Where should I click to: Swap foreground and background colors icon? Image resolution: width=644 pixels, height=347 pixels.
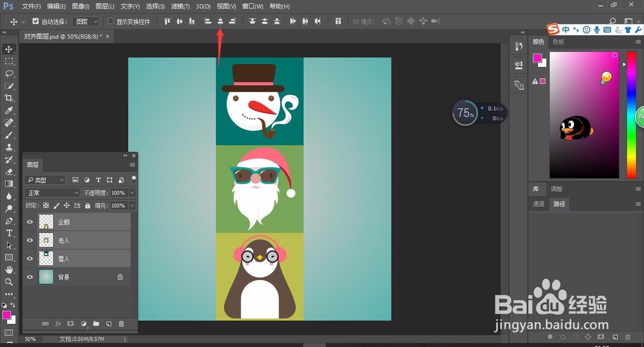coord(13,305)
